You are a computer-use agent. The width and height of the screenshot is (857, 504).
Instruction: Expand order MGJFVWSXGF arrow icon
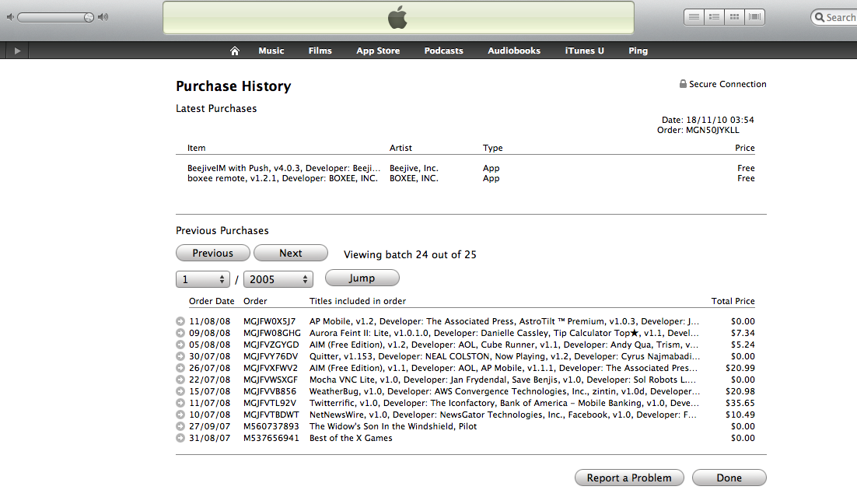click(x=180, y=380)
